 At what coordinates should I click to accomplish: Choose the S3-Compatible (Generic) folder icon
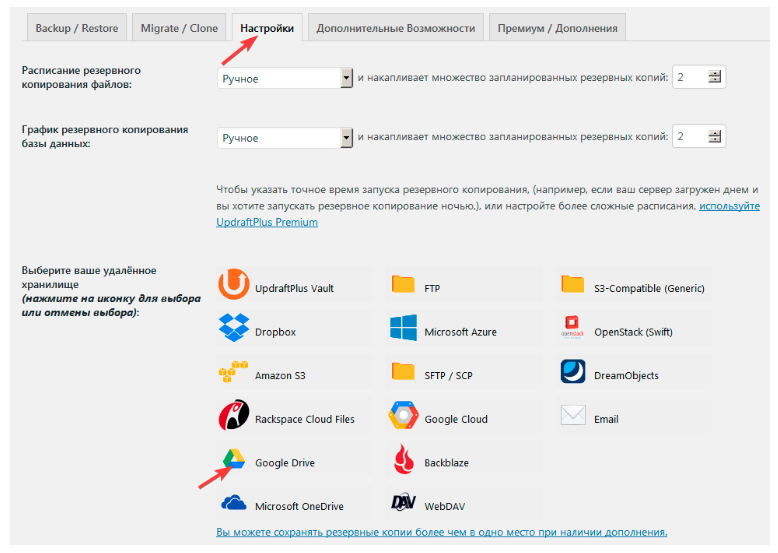coord(573,284)
